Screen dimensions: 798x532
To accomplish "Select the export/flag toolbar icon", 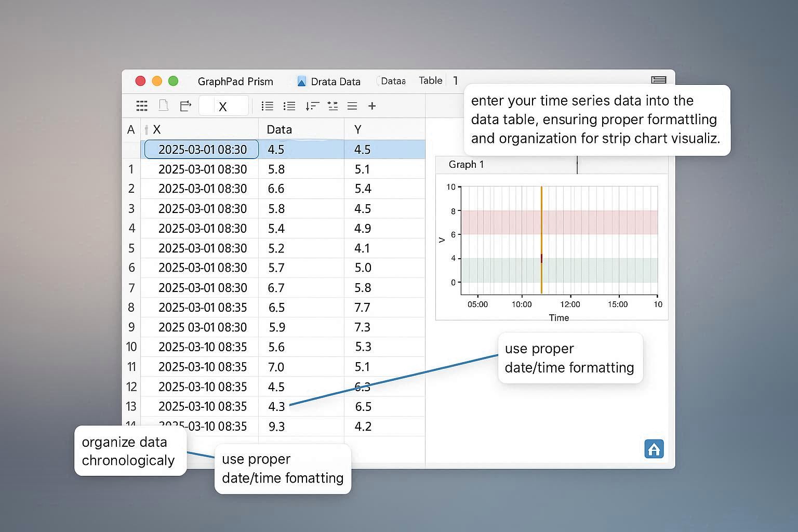I will (x=185, y=105).
